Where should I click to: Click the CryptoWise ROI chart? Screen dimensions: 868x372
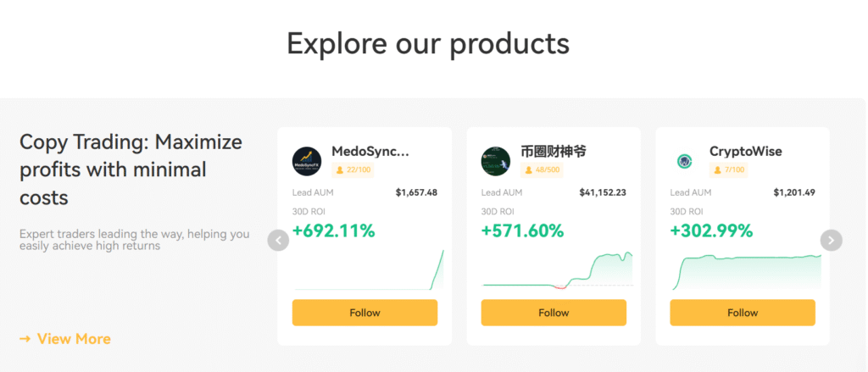click(744, 269)
